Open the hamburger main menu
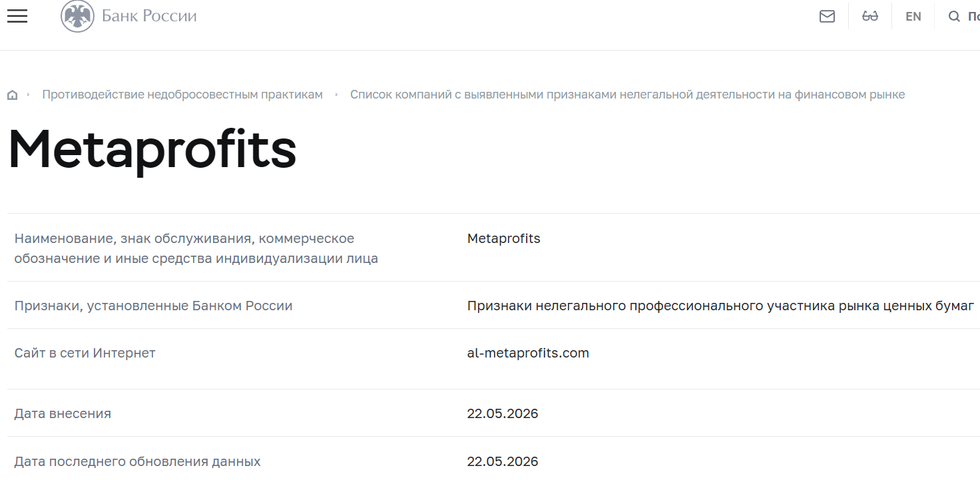Image resolution: width=980 pixels, height=480 pixels. coord(17,16)
